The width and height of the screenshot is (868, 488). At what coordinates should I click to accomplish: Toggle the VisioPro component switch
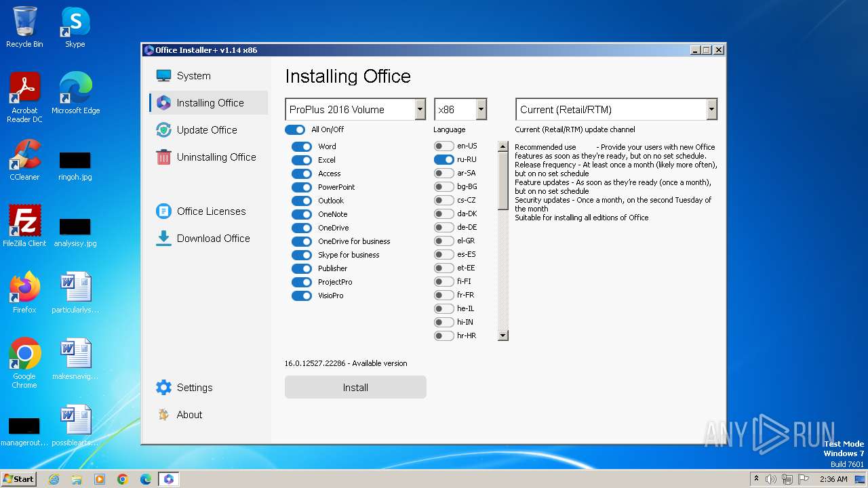coord(302,296)
